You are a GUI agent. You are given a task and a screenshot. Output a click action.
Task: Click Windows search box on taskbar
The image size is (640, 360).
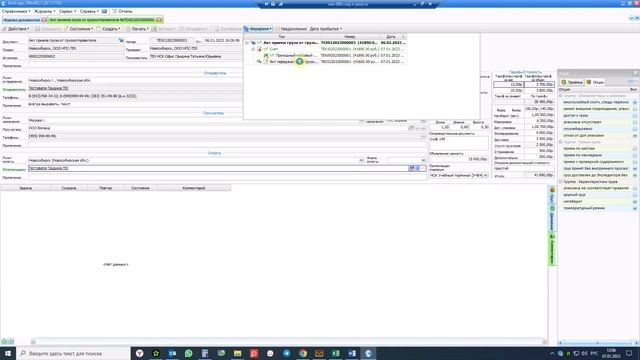[x=73, y=353]
